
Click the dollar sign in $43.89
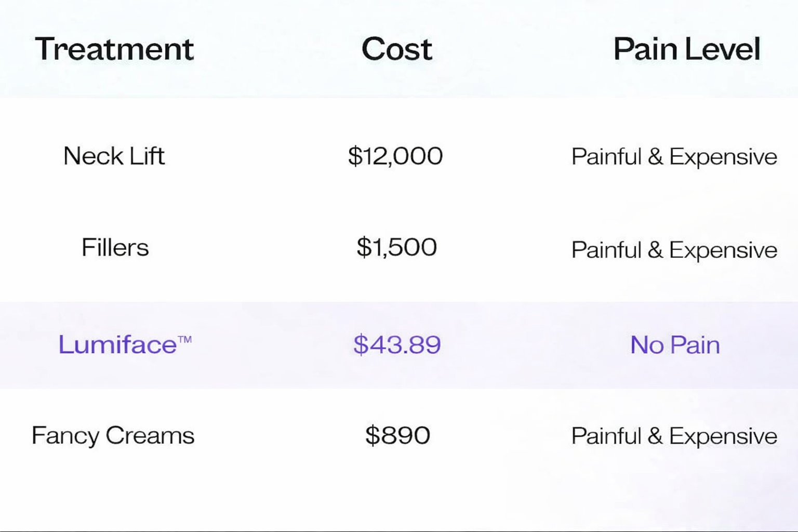tap(360, 345)
